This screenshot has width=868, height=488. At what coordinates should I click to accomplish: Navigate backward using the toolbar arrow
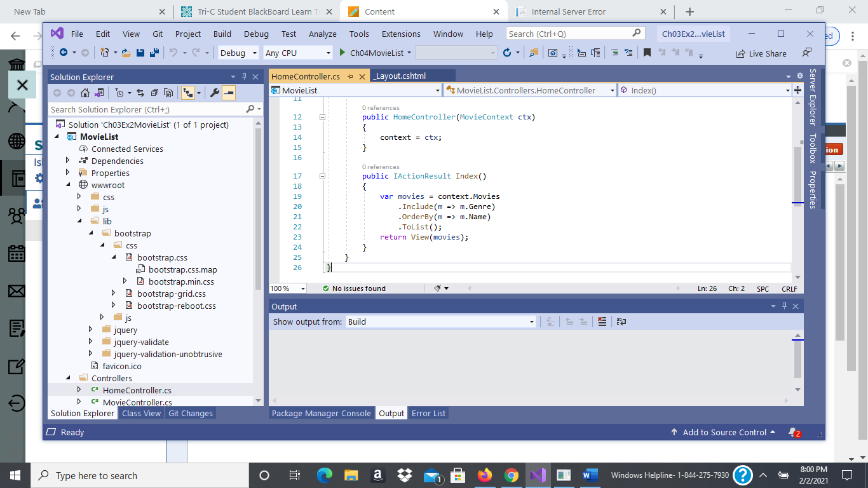[63, 53]
